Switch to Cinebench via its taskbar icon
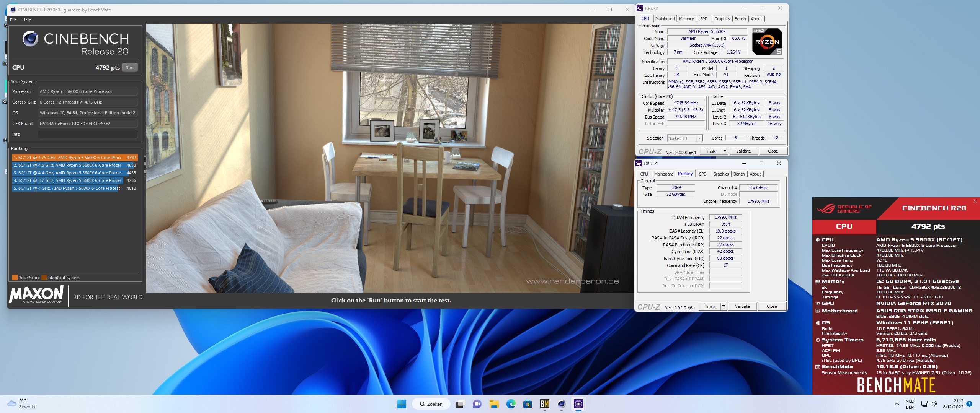Screen dimensions: 980x413 (x=561, y=404)
